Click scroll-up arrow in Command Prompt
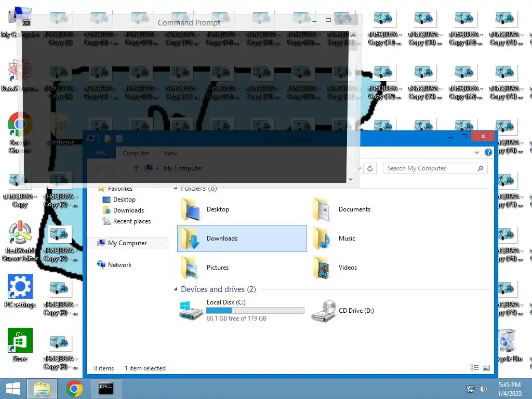 pyautogui.click(x=353, y=35)
